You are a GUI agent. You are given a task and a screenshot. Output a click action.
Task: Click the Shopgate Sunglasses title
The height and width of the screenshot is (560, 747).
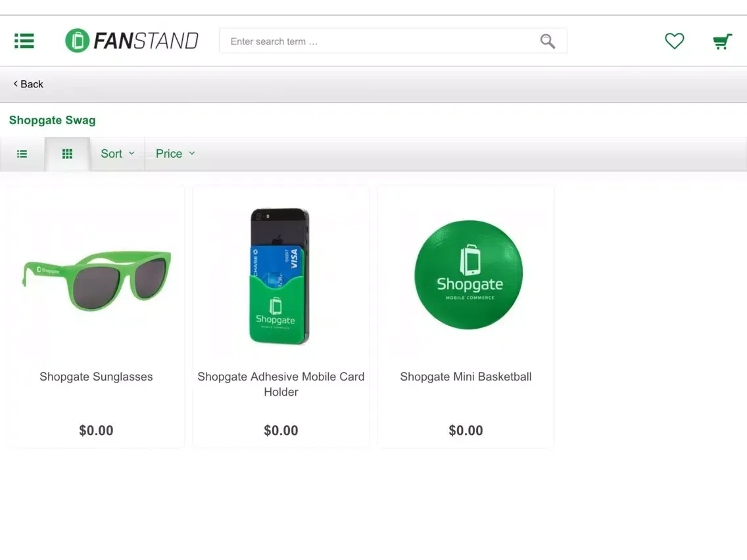[96, 377]
